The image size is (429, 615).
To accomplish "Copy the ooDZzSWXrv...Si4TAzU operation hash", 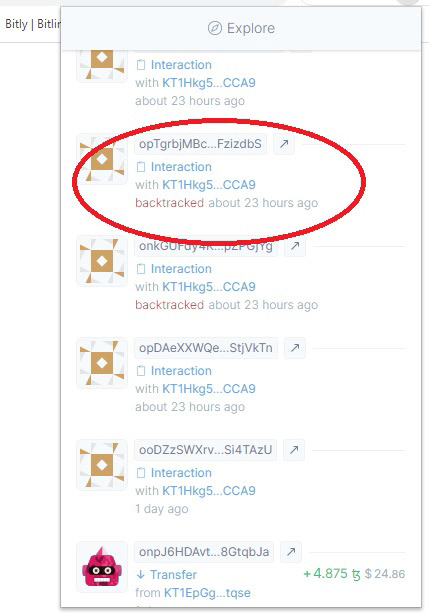I will click(205, 450).
